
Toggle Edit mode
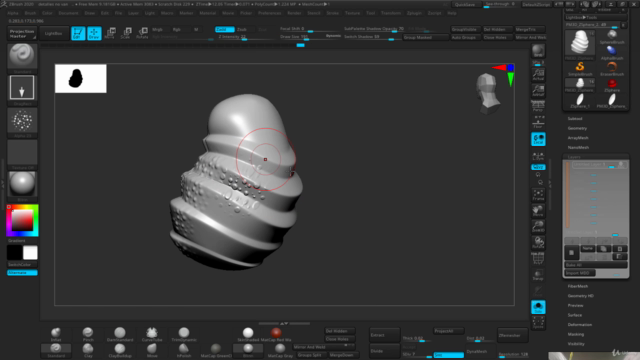click(x=78, y=33)
